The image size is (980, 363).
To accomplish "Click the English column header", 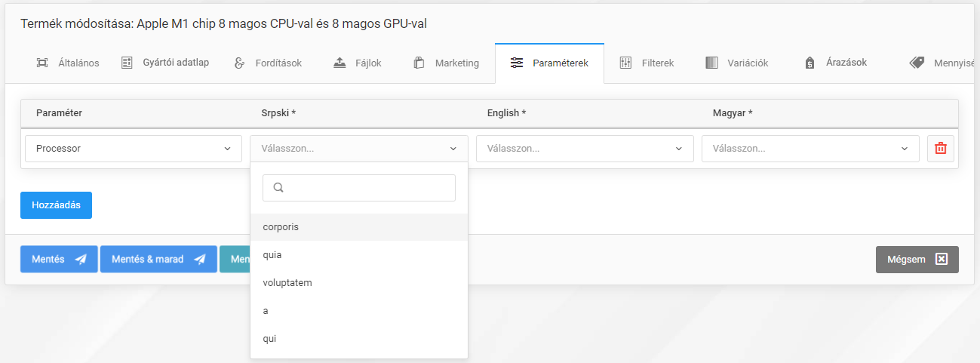I will (506, 113).
